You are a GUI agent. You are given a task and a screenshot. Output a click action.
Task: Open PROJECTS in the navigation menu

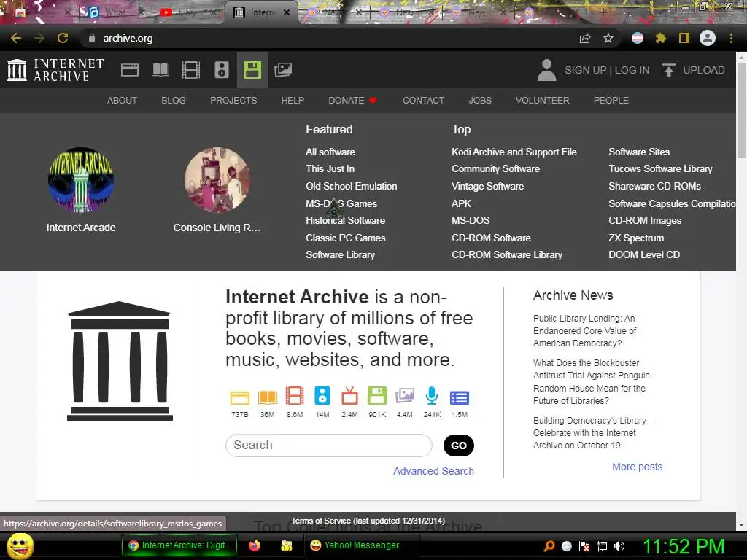click(x=233, y=101)
